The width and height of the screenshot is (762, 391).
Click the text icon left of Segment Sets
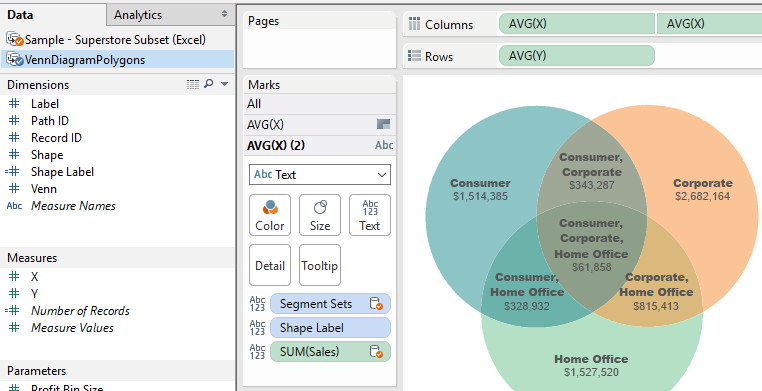[257, 304]
